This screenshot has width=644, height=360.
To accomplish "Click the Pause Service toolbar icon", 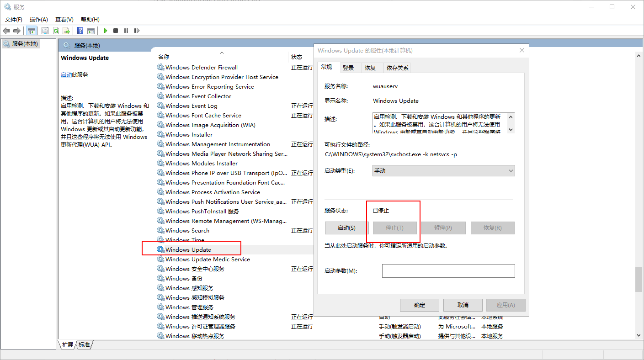I will pyautogui.click(x=126, y=31).
